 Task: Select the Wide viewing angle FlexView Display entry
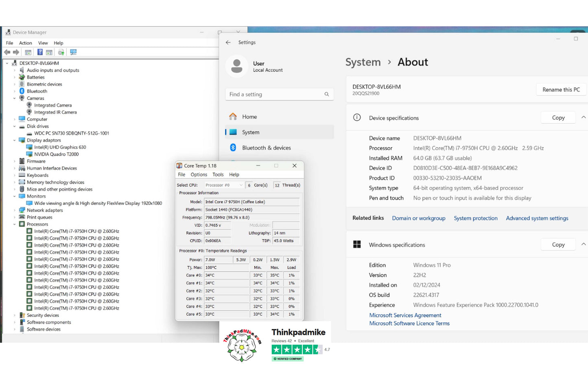(98, 203)
